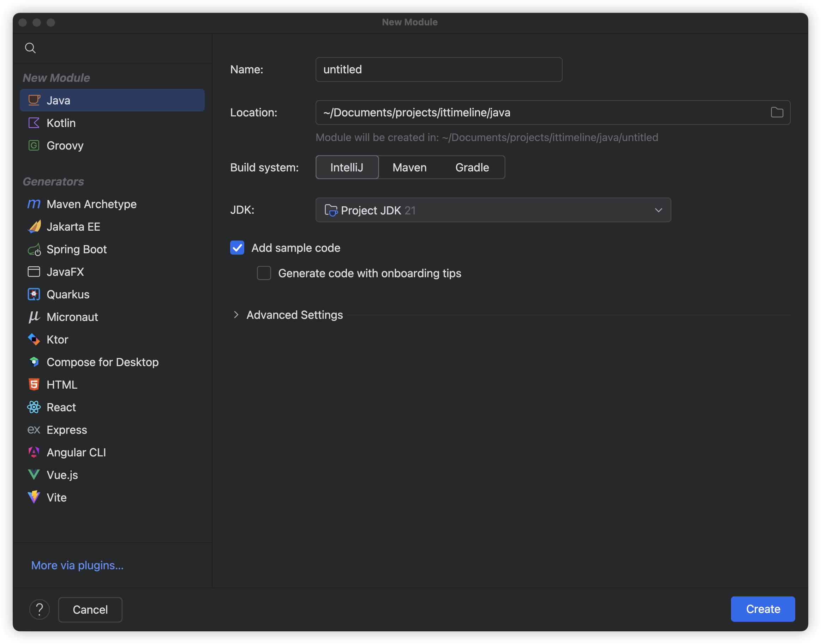The width and height of the screenshot is (821, 644).
Task: Click the search magnifier icon
Action: coord(30,48)
